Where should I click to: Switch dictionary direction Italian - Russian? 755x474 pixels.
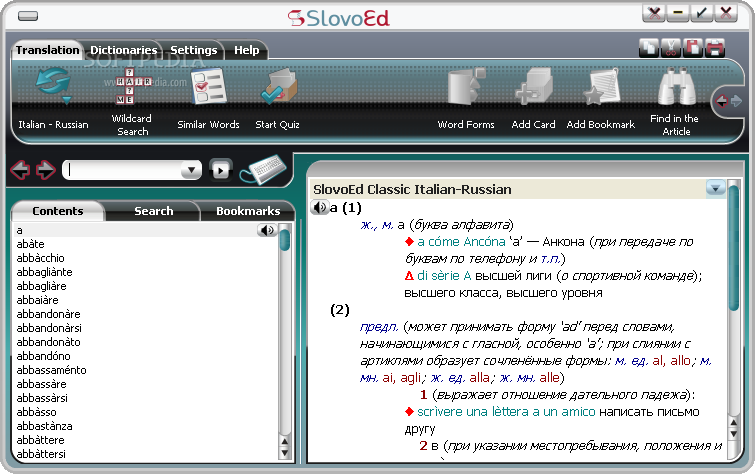pos(53,99)
